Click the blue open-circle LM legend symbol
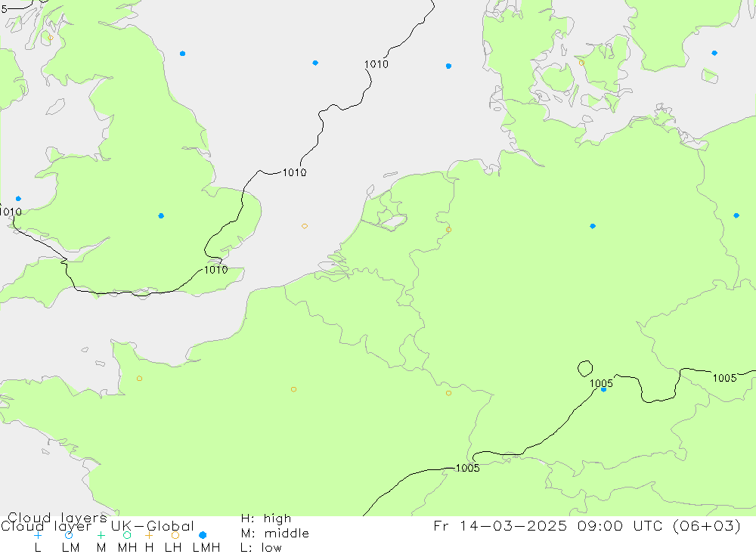The image size is (756, 554). point(69,535)
